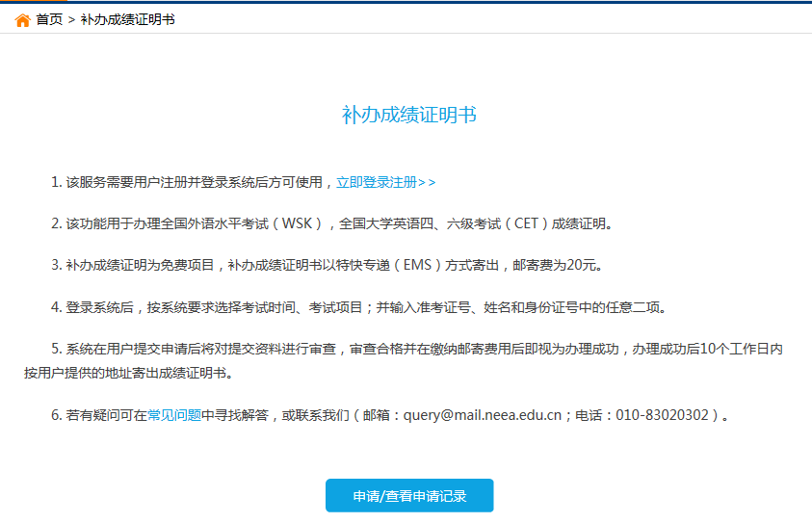Click the phone number 010-83020302
The width and height of the screenshot is (812, 523).
662,415
